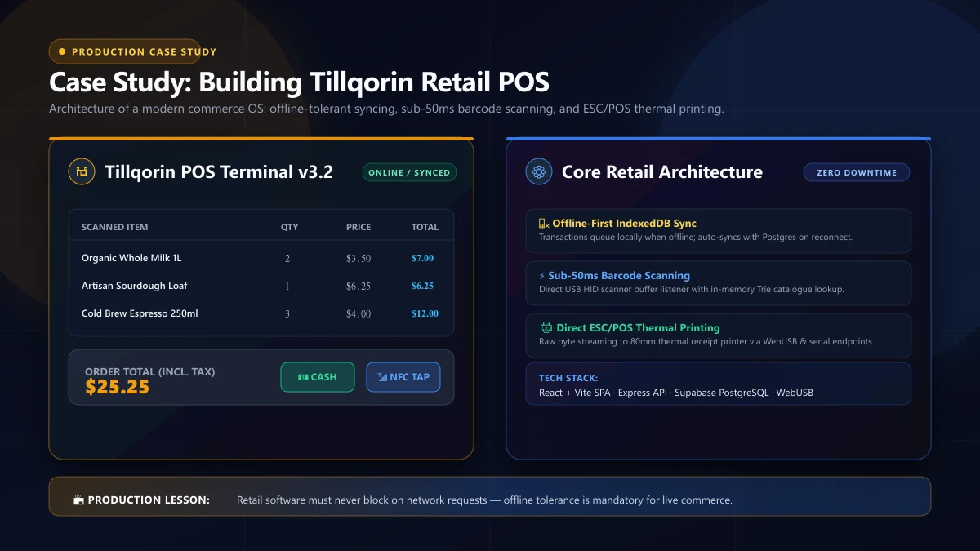Click the QTY column header
Viewport: 980px width, 551px height.
(x=290, y=227)
